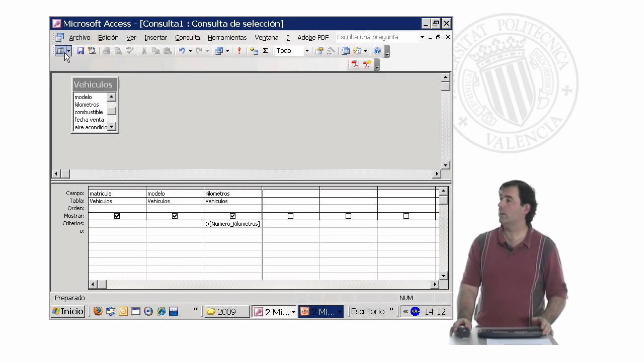
Task: Select 'fecha venta' in Vehiculos field list
Action: tap(90, 120)
